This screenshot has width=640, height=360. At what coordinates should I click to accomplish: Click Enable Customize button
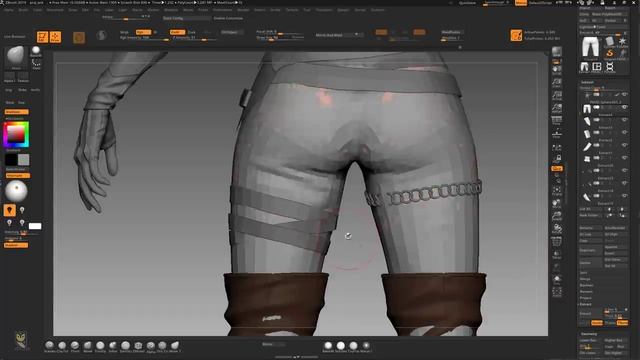(x=228, y=18)
